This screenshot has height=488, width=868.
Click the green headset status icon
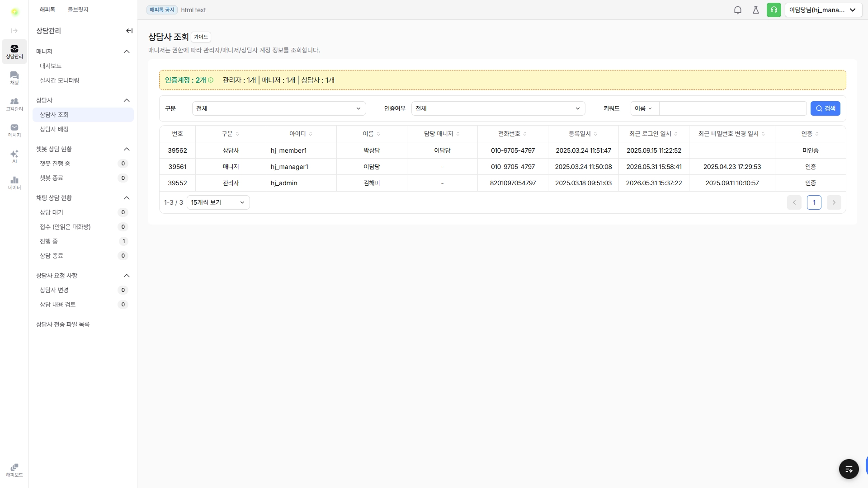tap(774, 10)
